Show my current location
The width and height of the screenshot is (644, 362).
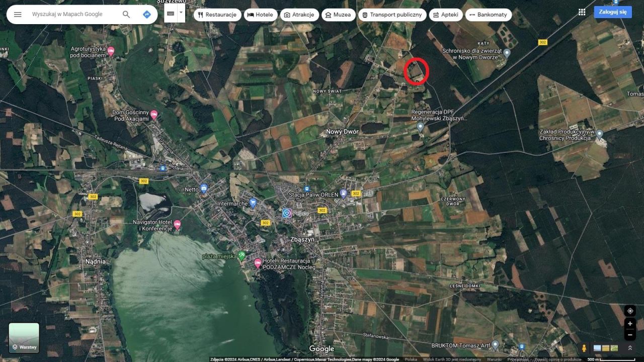click(630, 311)
